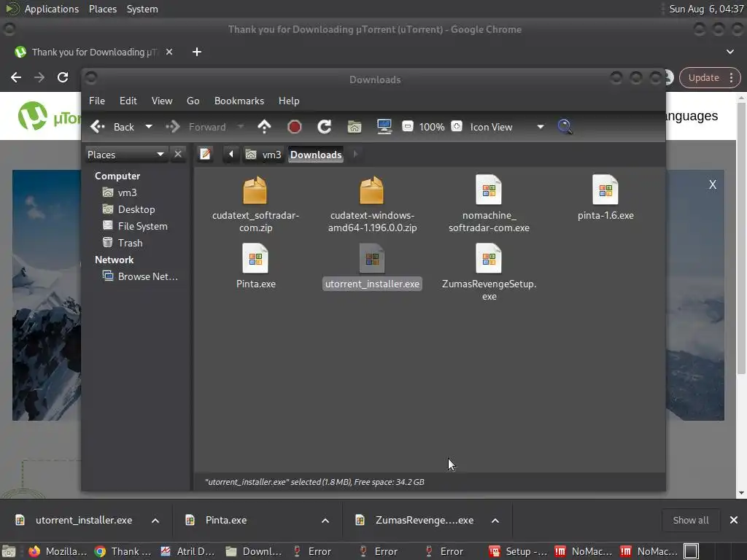
Task: Zoom out with the minus icon
Action: click(407, 126)
